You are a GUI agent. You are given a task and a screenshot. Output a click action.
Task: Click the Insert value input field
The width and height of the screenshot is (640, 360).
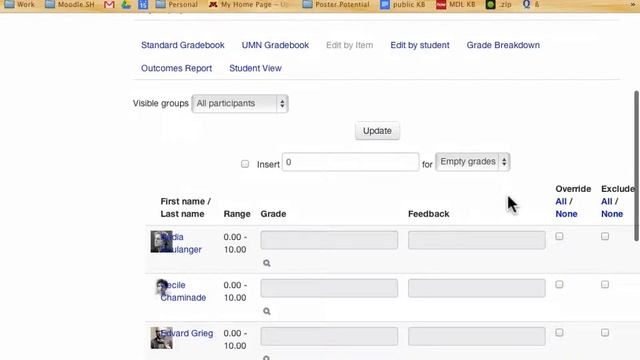(350, 162)
